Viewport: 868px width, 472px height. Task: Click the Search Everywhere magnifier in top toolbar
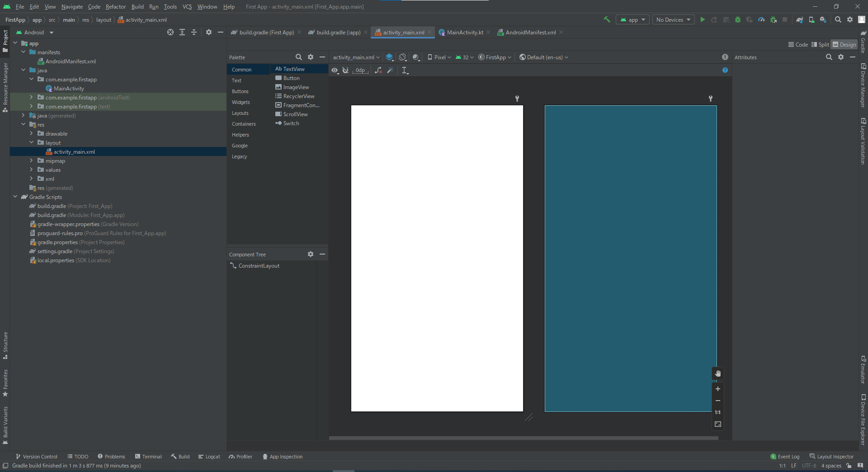[838, 19]
